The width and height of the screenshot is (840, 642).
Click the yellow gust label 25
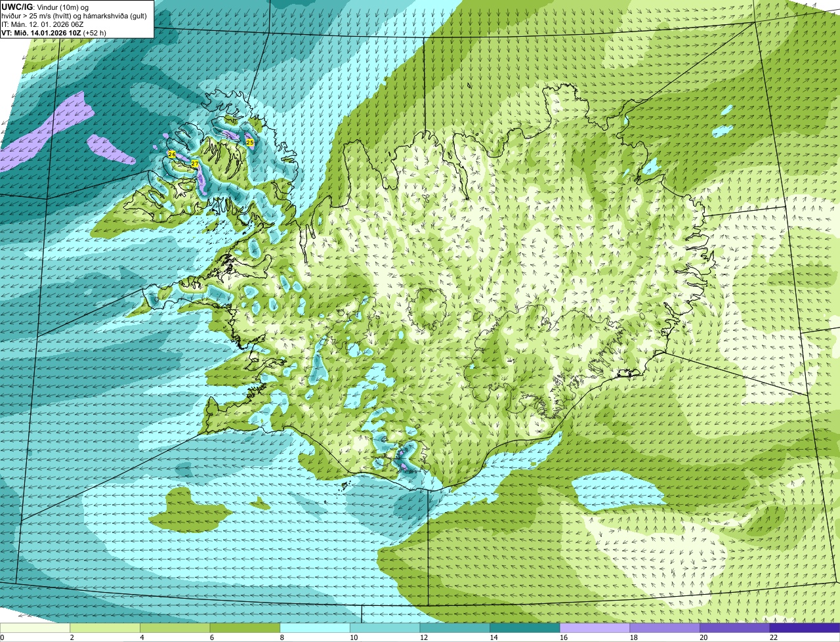pyautogui.click(x=249, y=142)
